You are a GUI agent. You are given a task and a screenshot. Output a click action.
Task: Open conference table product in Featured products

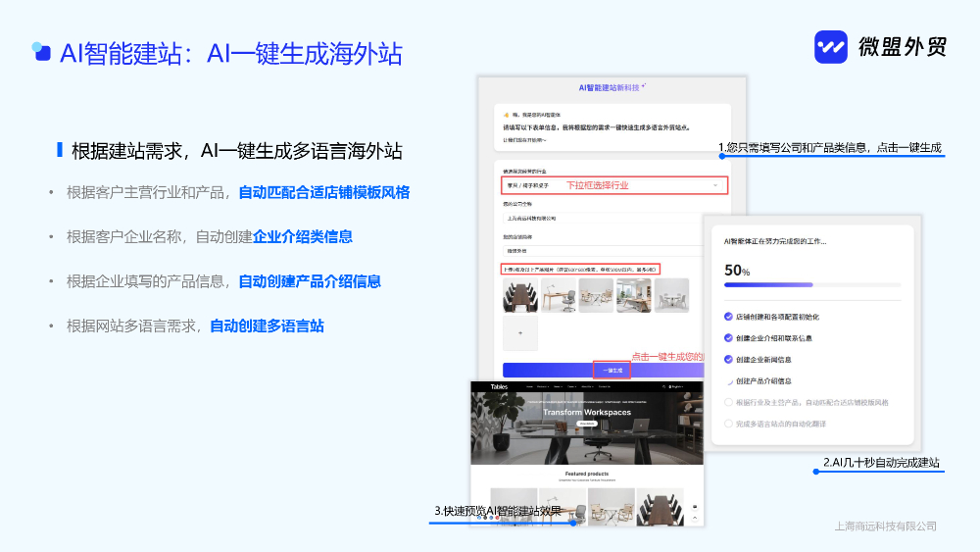[x=660, y=507]
